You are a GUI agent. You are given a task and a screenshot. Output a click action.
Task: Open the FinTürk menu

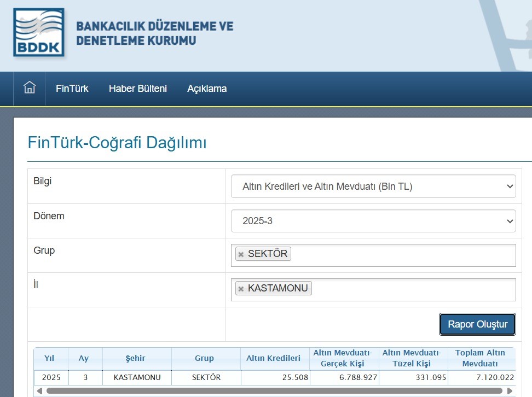tap(72, 88)
